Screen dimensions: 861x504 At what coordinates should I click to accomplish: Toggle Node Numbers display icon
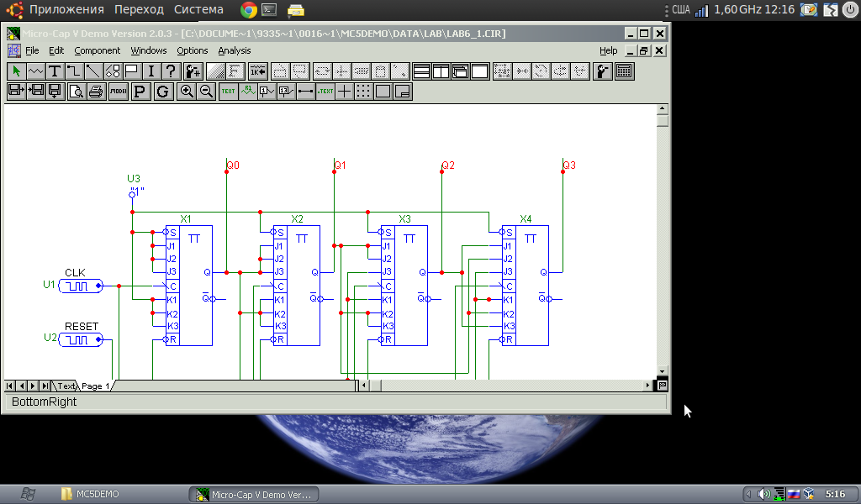tap(267, 91)
